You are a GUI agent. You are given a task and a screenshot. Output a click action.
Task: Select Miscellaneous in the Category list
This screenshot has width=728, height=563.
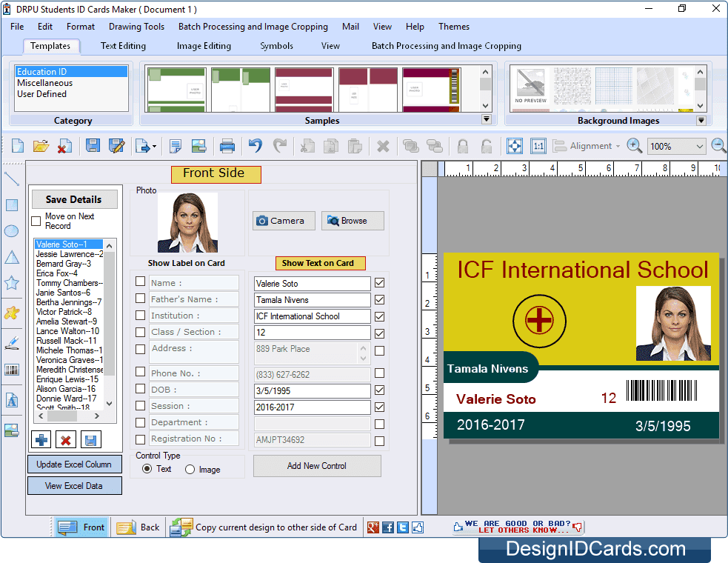coord(45,83)
